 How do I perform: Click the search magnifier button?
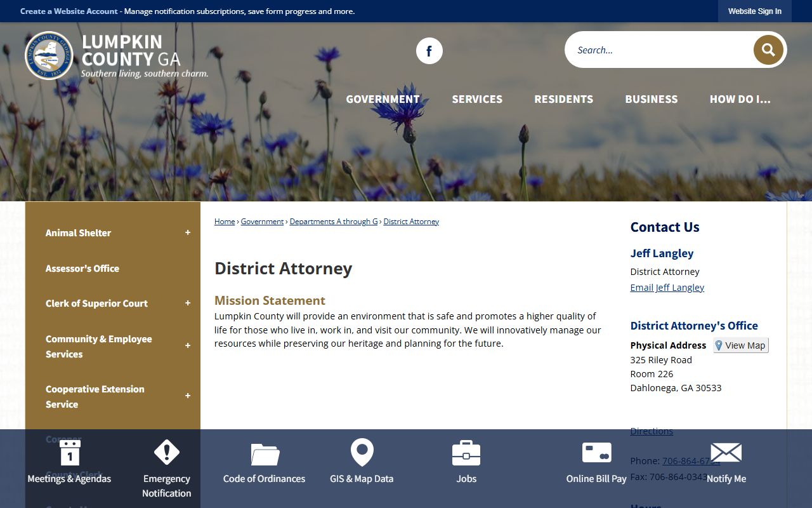pyautogui.click(x=768, y=50)
